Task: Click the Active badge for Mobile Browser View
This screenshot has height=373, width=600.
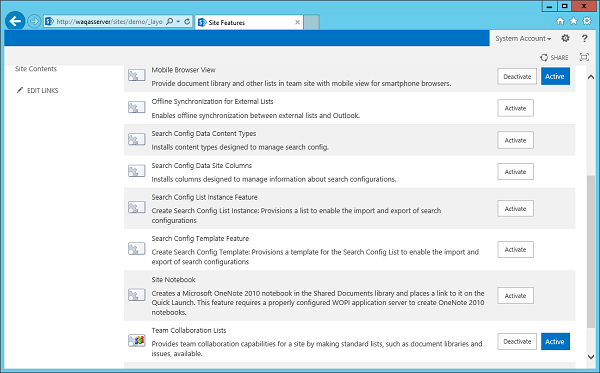Action: tap(555, 77)
